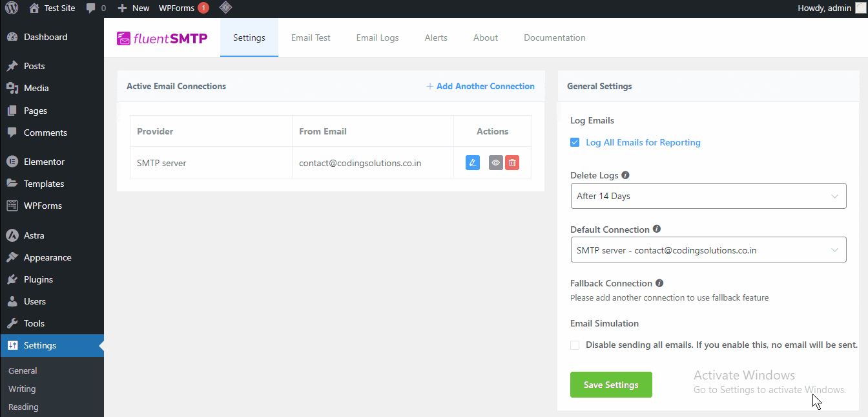View SMTP server connection details via eye icon

495,162
